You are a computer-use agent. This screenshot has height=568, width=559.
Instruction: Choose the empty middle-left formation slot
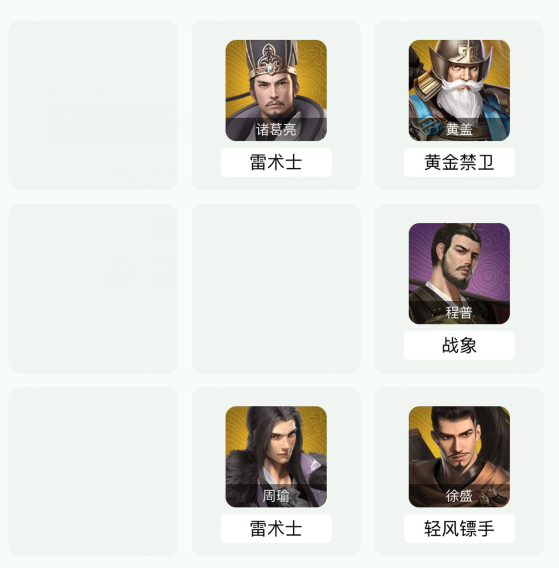[93, 288]
